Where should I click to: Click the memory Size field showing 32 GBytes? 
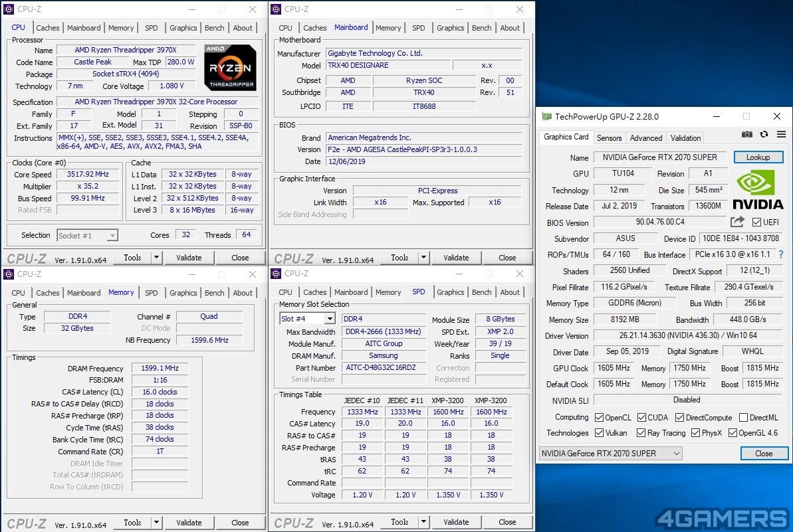[x=77, y=328]
